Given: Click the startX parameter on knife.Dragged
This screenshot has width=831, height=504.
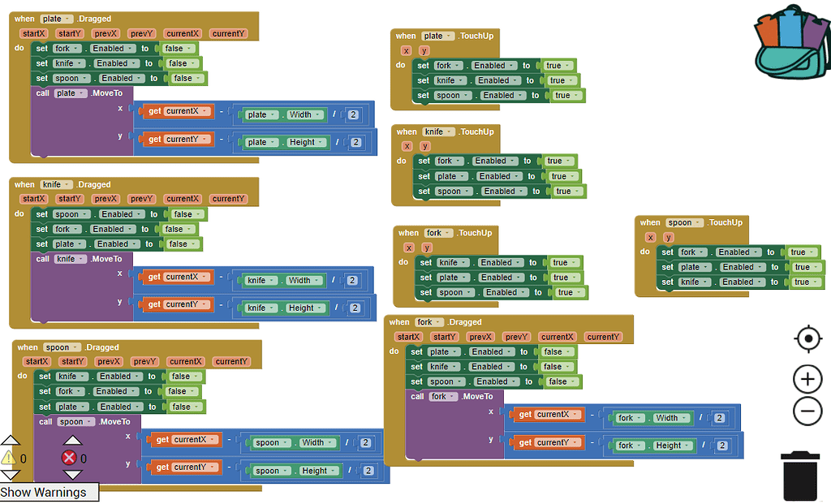Looking at the screenshot, I should tap(34, 198).
